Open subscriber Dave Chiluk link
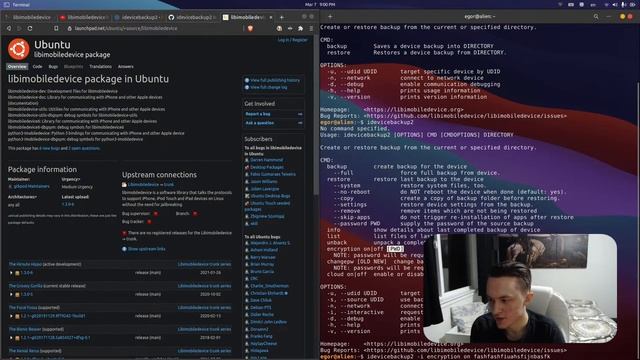The image size is (640, 360). click(x=261, y=300)
